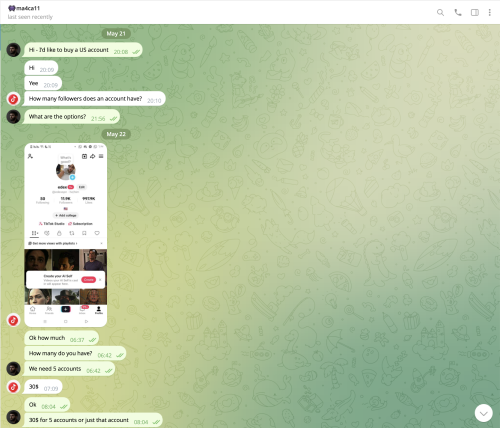Click the 'Ok how much' message bubble
This screenshot has width=500, height=428.
(x=61, y=338)
